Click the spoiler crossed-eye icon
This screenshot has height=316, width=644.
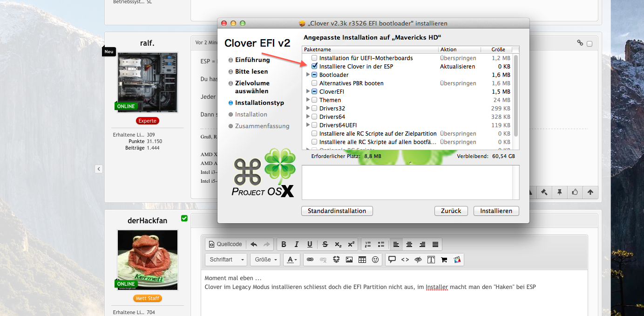point(418,260)
